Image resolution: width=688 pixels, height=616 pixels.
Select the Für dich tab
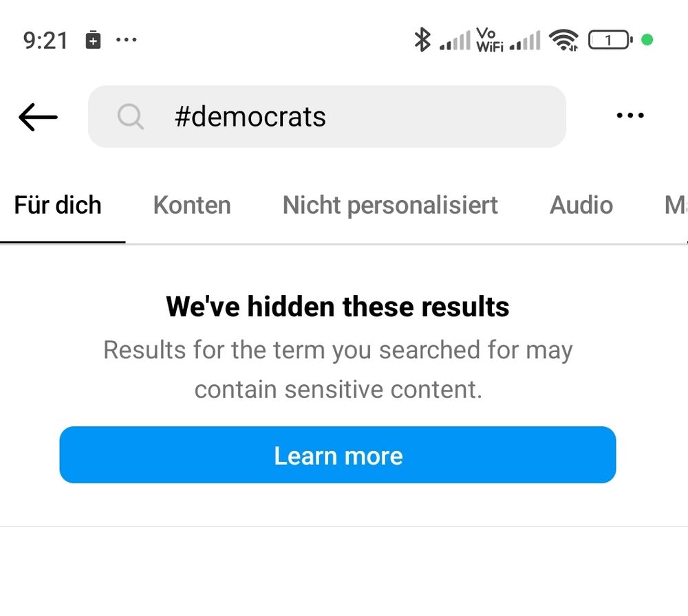58,205
